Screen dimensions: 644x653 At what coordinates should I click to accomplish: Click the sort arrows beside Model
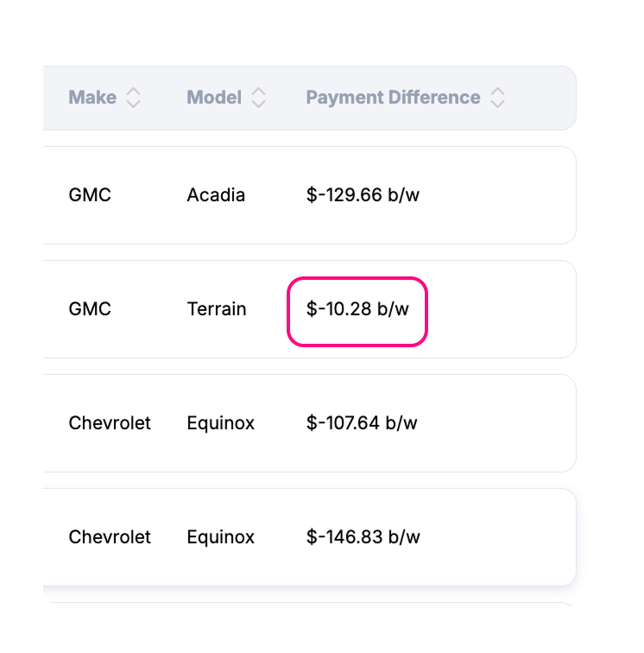[x=258, y=98]
